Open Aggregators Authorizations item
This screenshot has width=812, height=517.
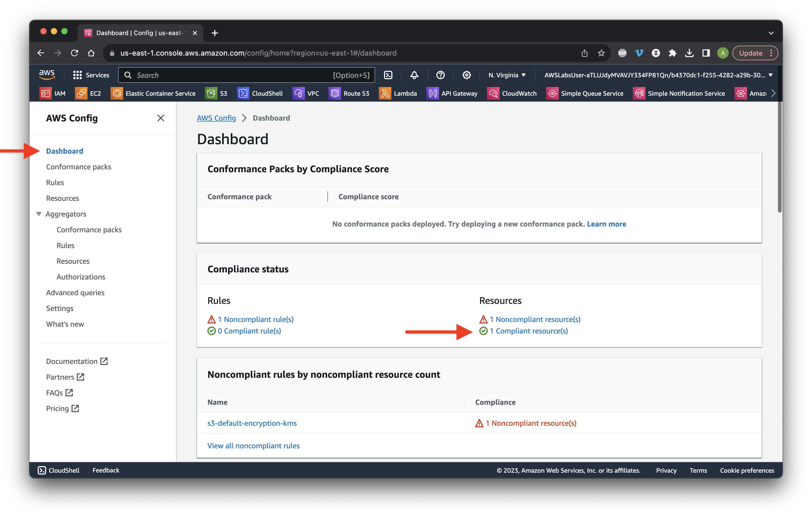tap(81, 277)
